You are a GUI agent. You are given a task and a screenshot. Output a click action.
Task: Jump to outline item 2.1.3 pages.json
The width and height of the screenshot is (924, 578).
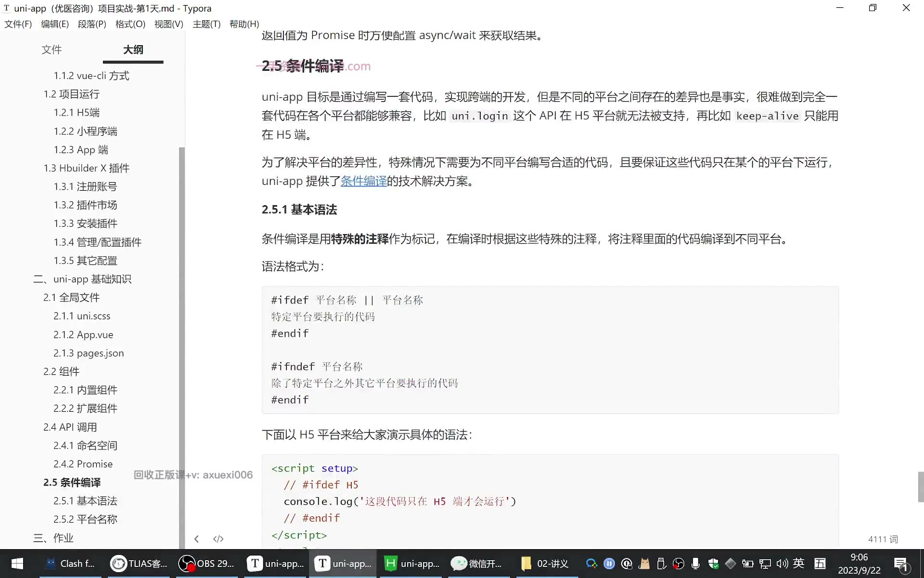click(89, 353)
